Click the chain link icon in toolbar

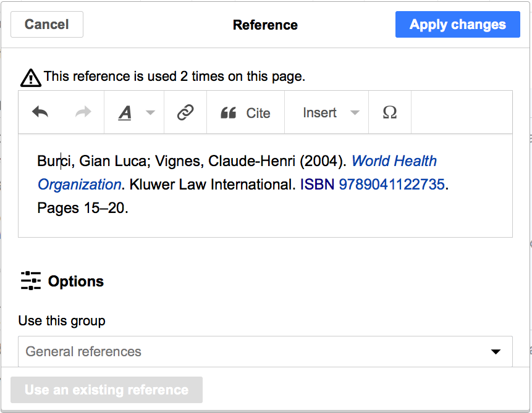click(x=185, y=112)
